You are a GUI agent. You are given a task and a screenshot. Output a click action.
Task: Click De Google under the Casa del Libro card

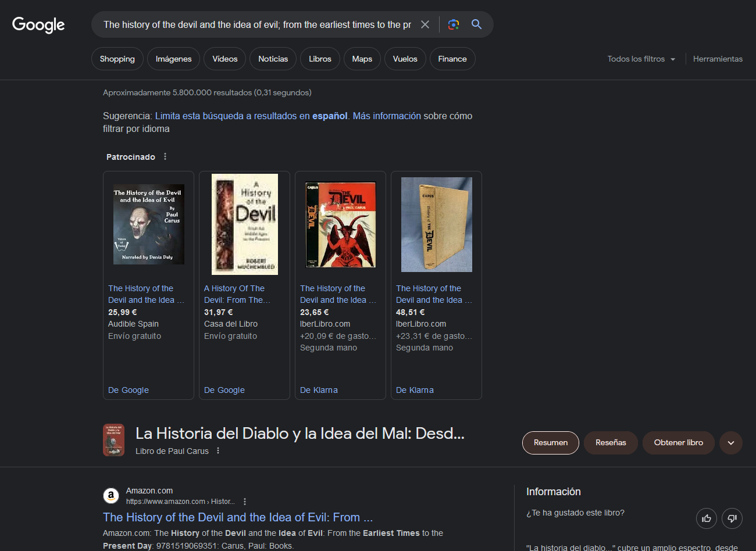[224, 390]
